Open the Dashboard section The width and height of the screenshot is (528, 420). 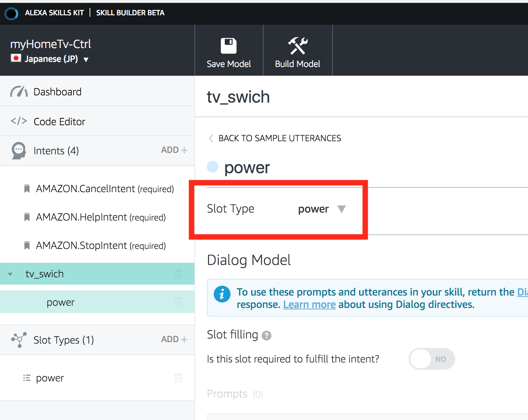click(97, 92)
